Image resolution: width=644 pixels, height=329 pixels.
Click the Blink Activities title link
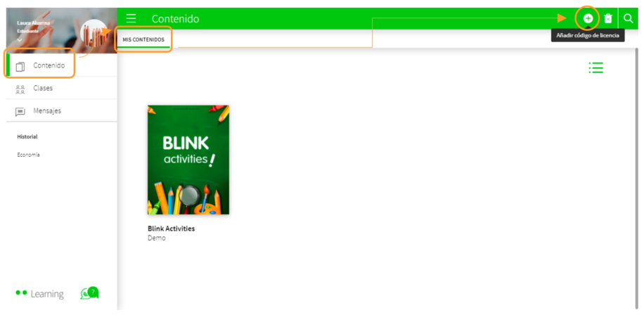(x=171, y=228)
